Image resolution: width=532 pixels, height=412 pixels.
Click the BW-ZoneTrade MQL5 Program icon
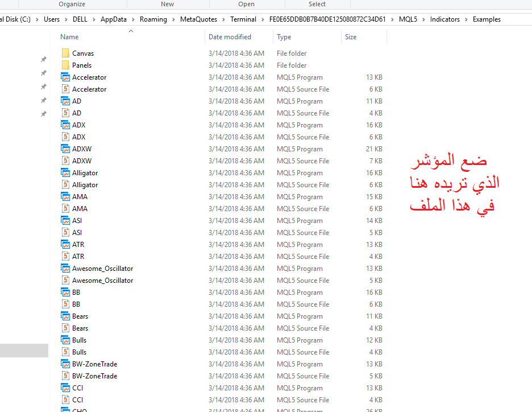coord(65,364)
